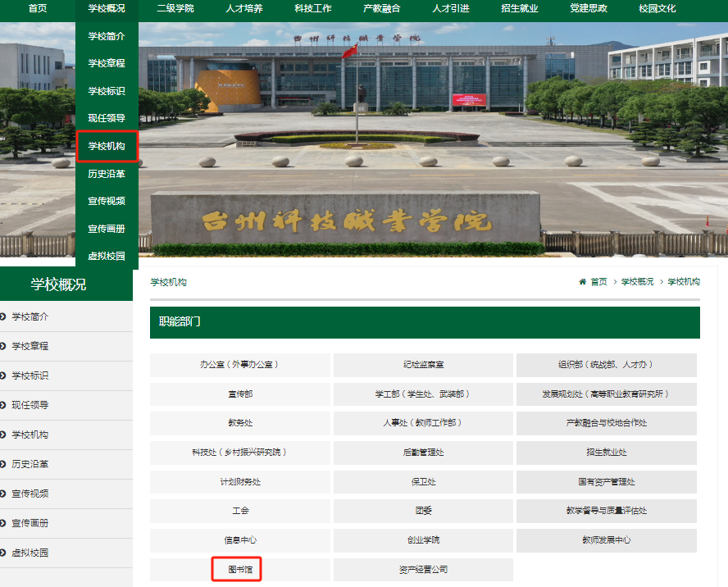The image size is (728, 587).
Task: Open the 图书馆 department
Action: point(240,569)
